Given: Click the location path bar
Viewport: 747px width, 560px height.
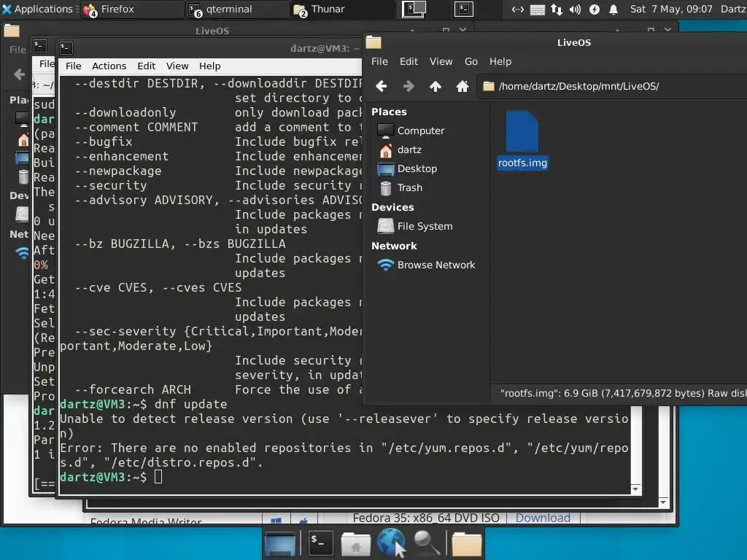Looking at the screenshot, I should click(612, 86).
